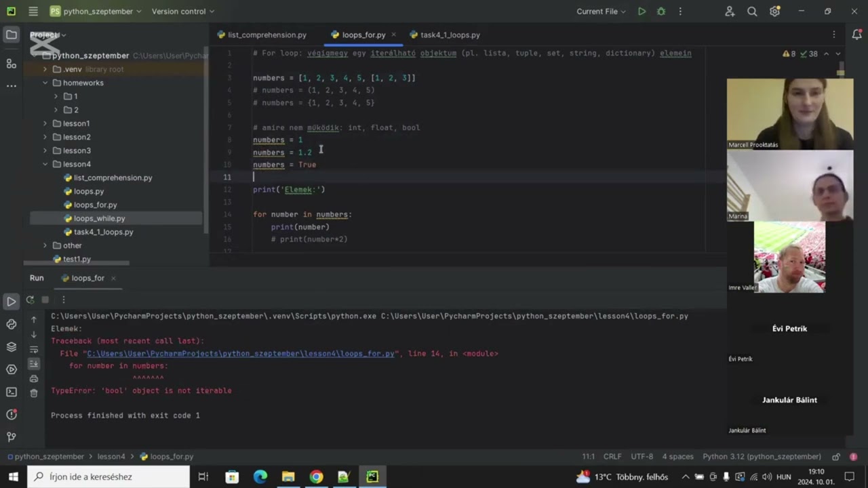The height and width of the screenshot is (488, 868).
Task: Jump up the stack trace arrow
Action: point(34,320)
